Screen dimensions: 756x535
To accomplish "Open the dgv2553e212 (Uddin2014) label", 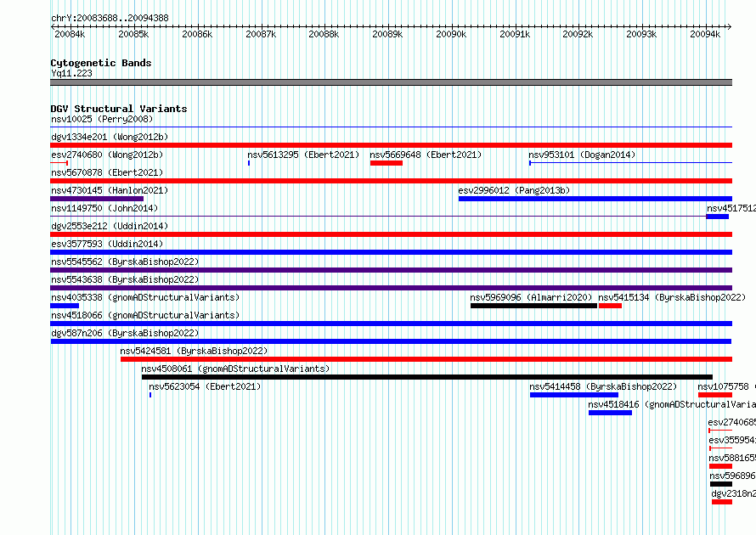I will [x=110, y=226].
